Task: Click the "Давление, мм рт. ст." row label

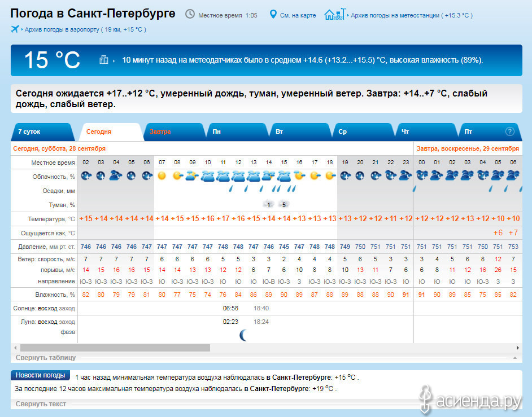Action: coord(46,247)
